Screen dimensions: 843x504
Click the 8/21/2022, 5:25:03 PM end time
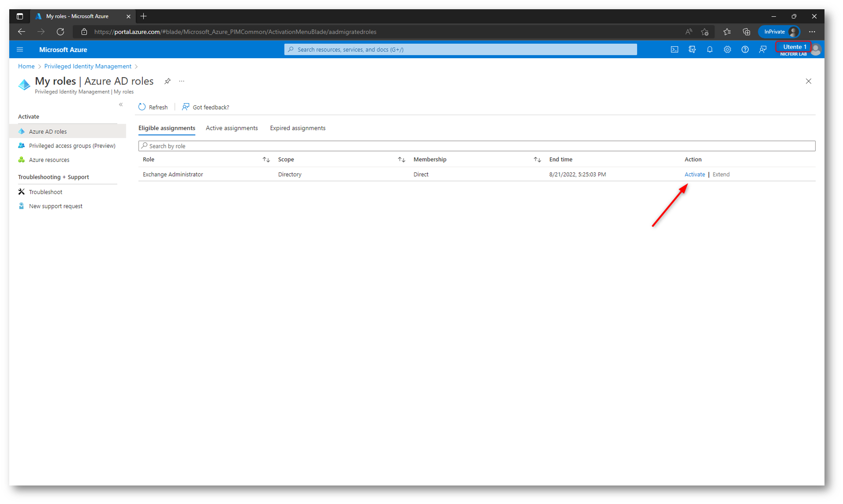[577, 174]
